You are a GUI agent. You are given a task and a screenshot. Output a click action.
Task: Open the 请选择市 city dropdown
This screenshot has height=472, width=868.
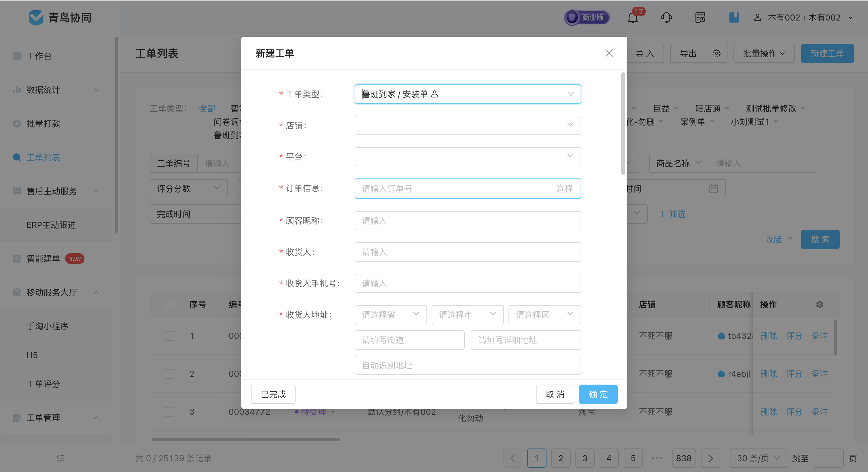[467, 314]
